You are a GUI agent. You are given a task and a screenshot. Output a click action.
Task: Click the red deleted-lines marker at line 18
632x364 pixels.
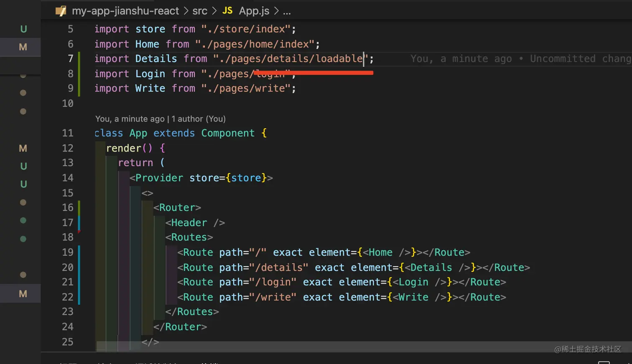(79, 232)
